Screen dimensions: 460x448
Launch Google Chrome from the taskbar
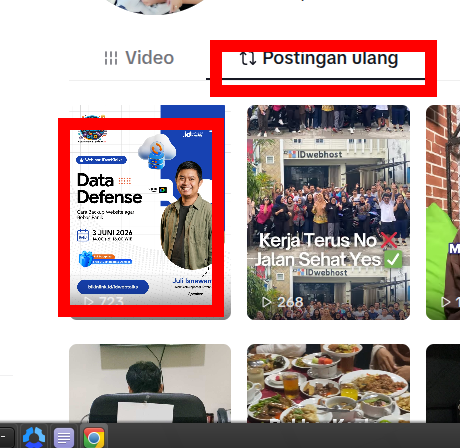click(94, 437)
